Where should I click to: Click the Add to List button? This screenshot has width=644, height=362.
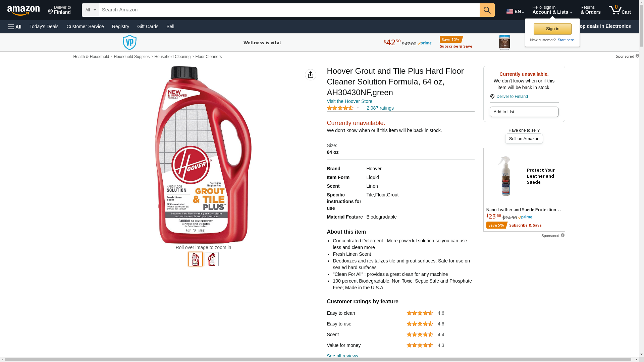524,112
